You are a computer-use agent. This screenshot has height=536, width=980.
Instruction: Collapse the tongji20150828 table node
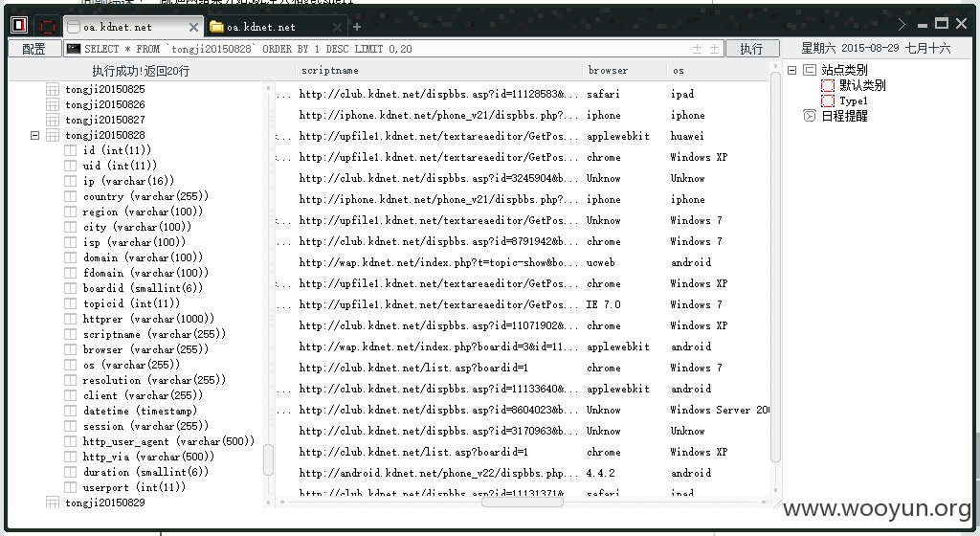(x=35, y=135)
